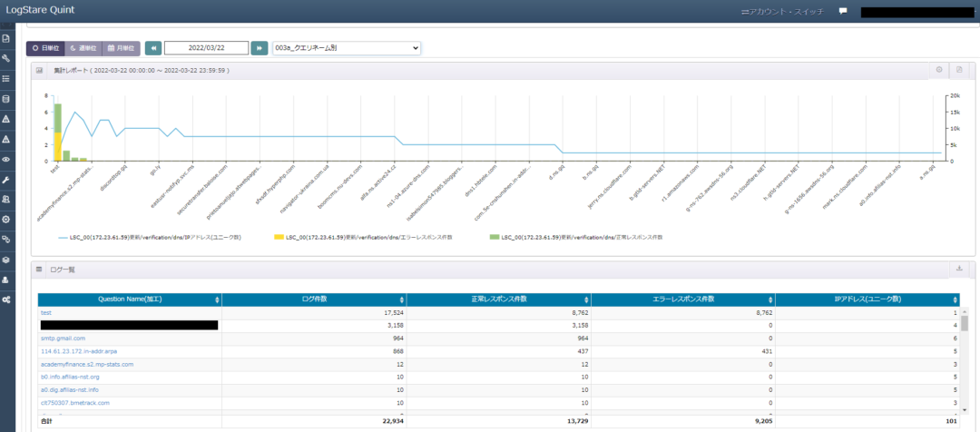Open the eye icon in left sidebar

(x=6, y=159)
